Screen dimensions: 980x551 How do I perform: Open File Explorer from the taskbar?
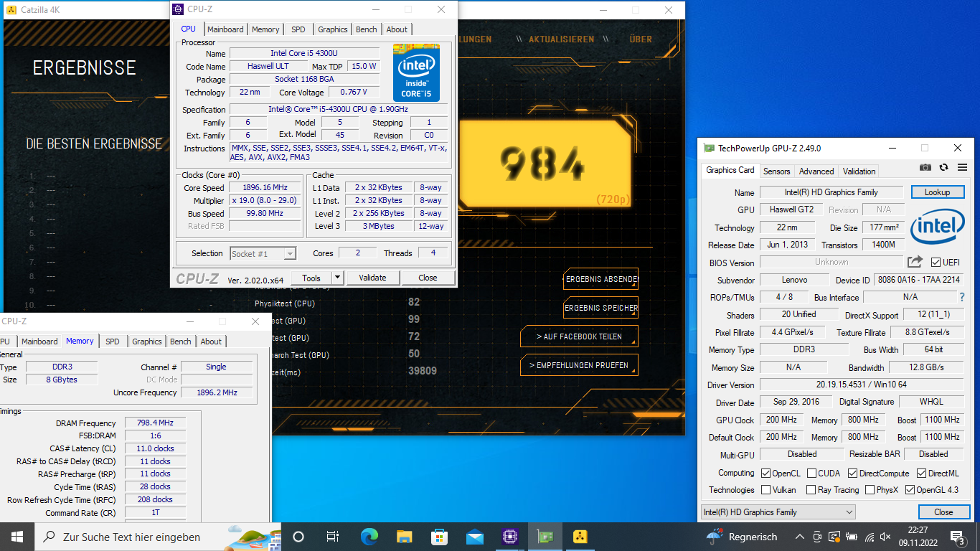pyautogui.click(x=405, y=536)
